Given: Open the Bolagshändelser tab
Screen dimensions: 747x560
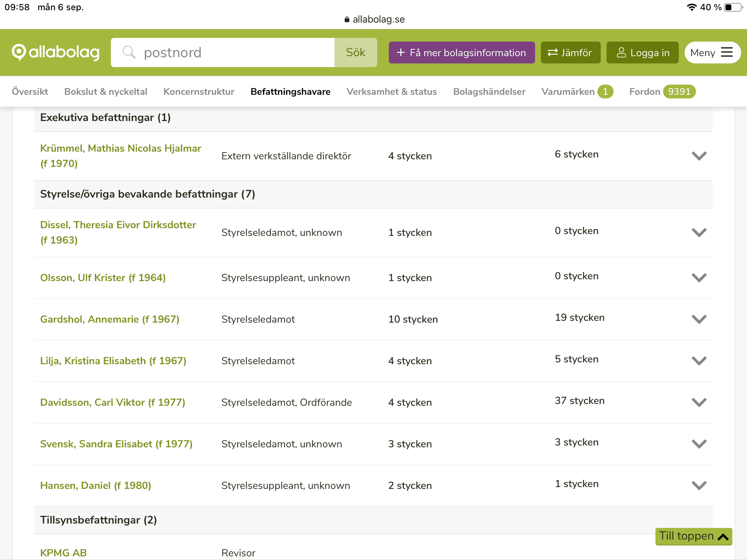Looking at the screenshot, I should coord(489,92).
